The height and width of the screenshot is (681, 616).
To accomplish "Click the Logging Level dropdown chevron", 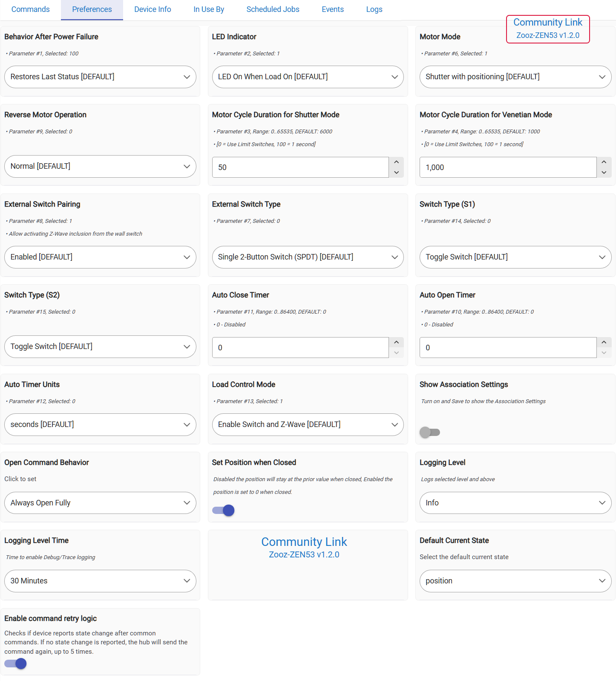I will (602, 503).
